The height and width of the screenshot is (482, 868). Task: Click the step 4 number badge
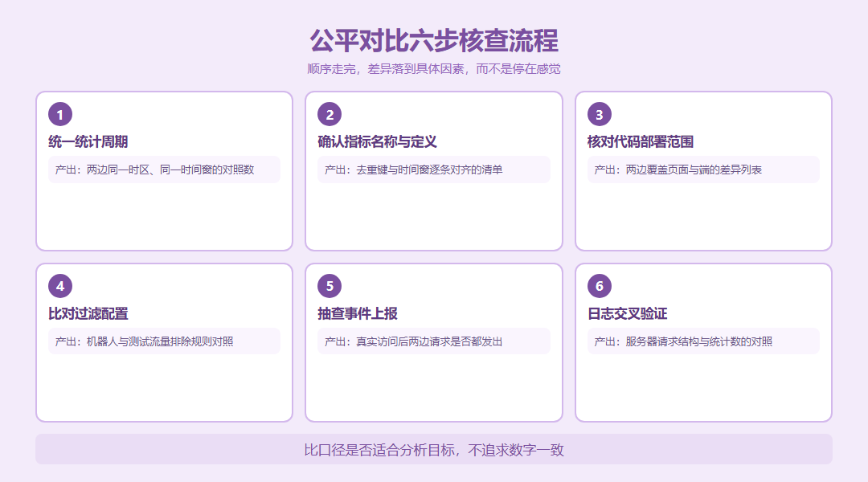(60, 286)
